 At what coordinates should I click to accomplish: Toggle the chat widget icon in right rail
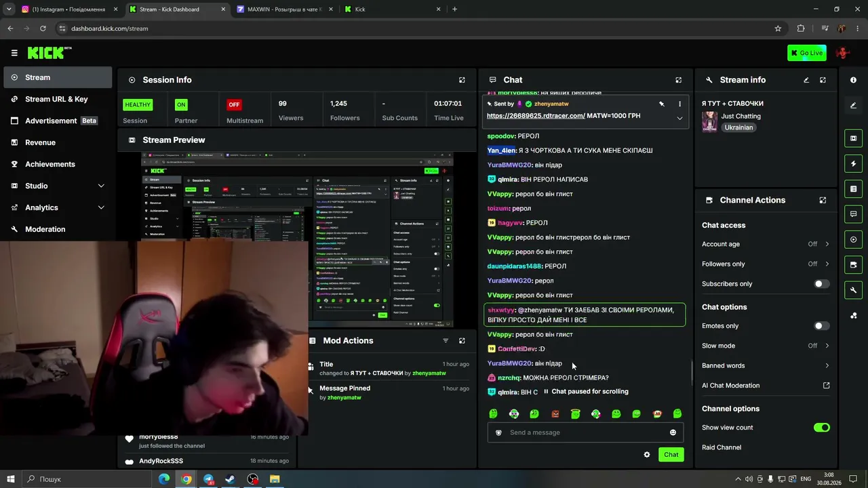853,214
